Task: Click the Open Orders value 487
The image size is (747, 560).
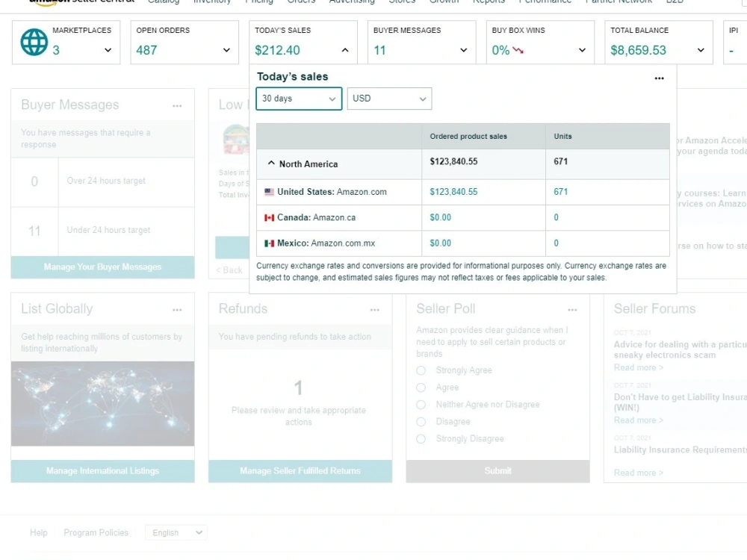Action: click(146, 50)
